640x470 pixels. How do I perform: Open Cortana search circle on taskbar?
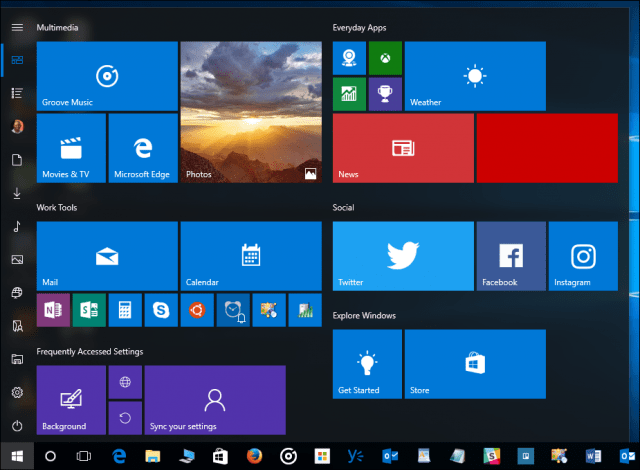click(x=50, y=456)
